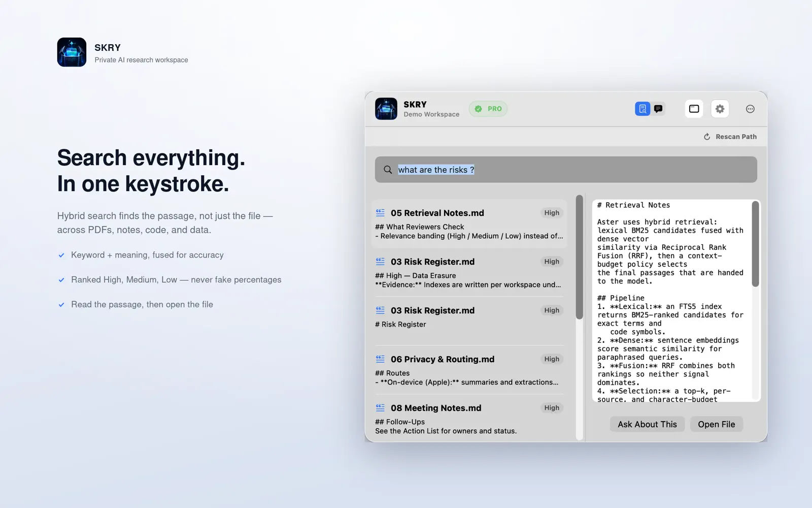Viewport: 812px width, 508px height.
Task: Click High badge on 05 Retrieval Notes.md
Action: [552, 213]
